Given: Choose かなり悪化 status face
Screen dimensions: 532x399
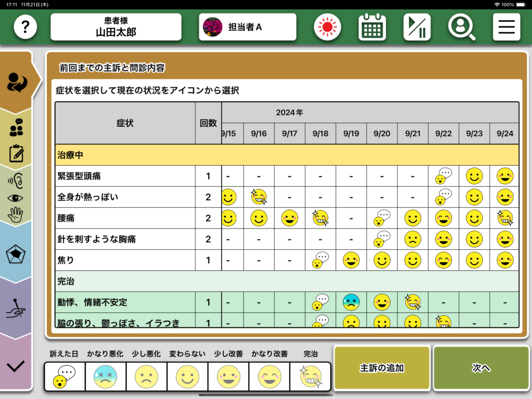Looking at the screenshot, I should (105, 376).
